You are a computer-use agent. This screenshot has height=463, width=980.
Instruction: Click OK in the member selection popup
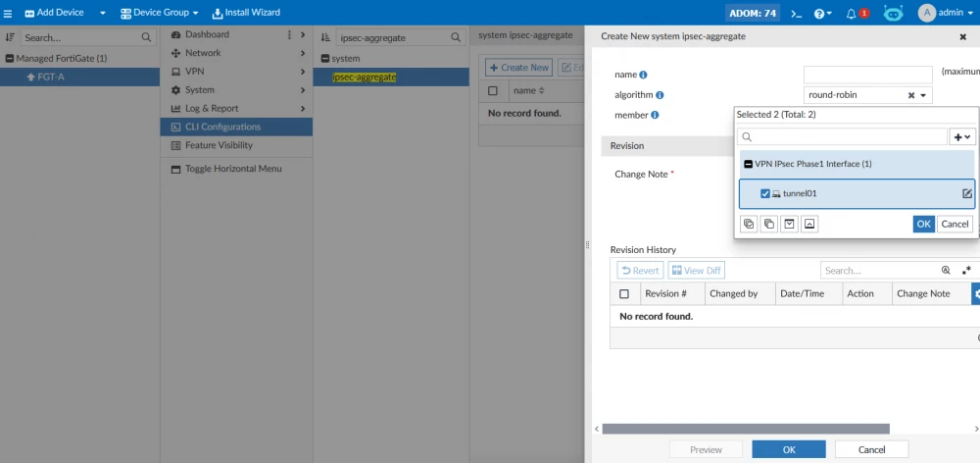924,224
